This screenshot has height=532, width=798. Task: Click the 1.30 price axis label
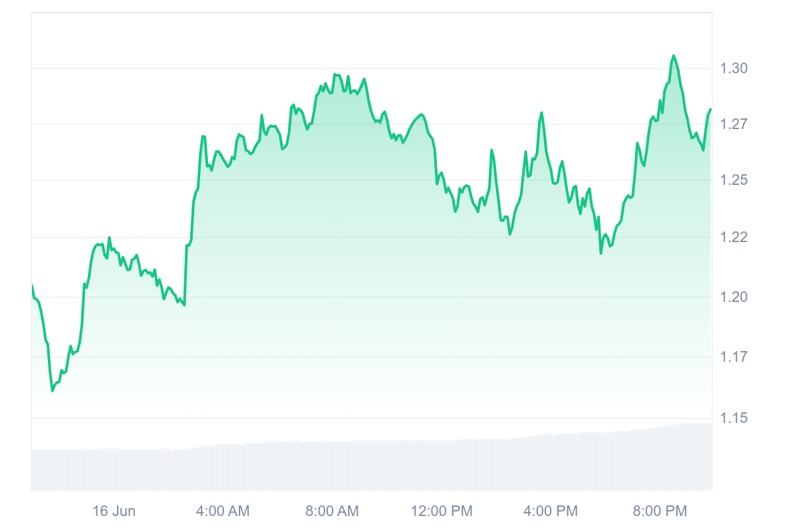pyautogui.click(x=733, y=68)
